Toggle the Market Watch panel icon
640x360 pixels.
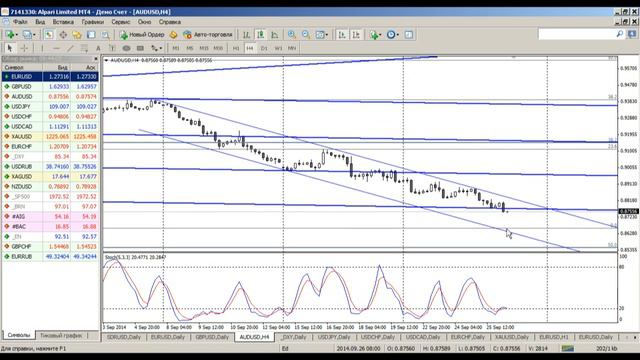click(49, 35)
